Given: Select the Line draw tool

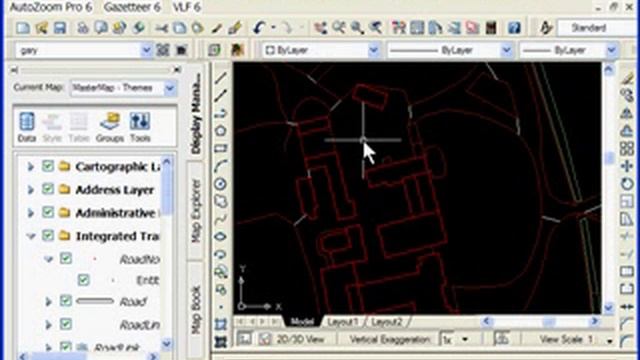Looking at the screenshot, I should 221,78.
